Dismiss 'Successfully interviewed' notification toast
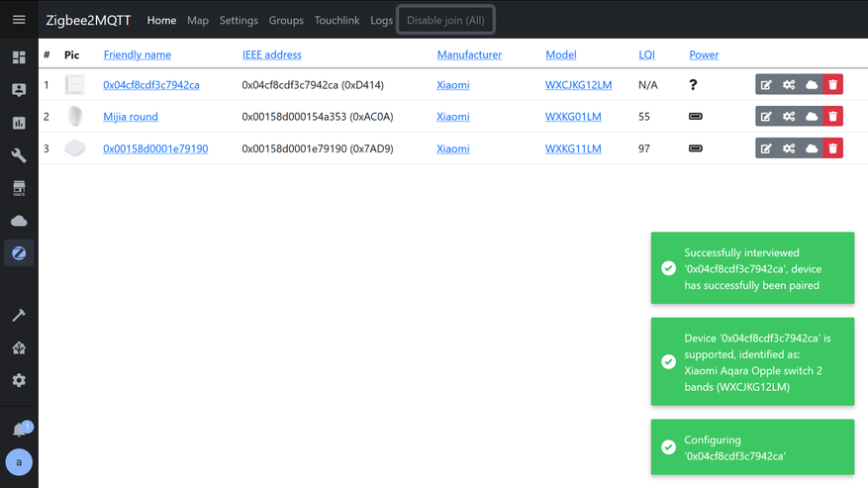This screenshot has width=868, height=488. coord(752,268)
